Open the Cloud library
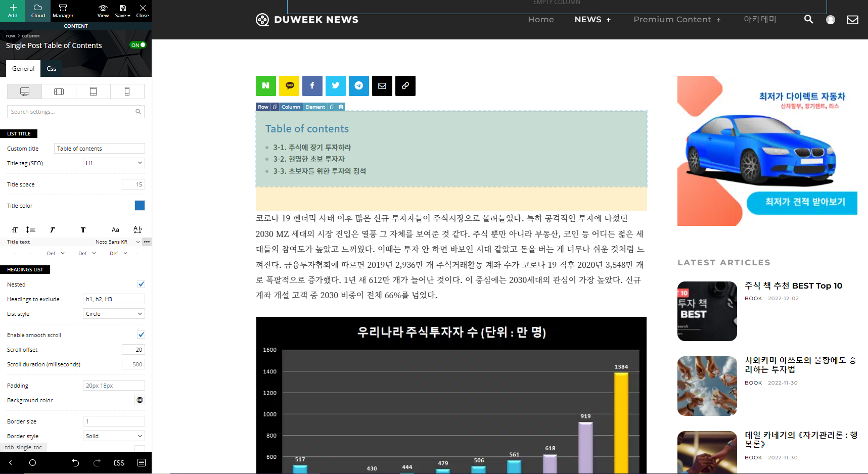868x474 pixels. (x=38, y=11)
